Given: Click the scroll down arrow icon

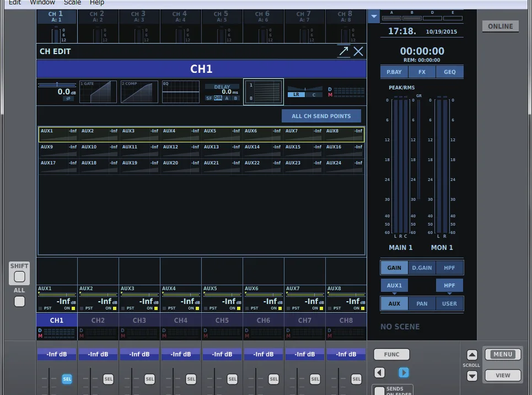Looking at the screenshot, I should [x=471, y=376].
